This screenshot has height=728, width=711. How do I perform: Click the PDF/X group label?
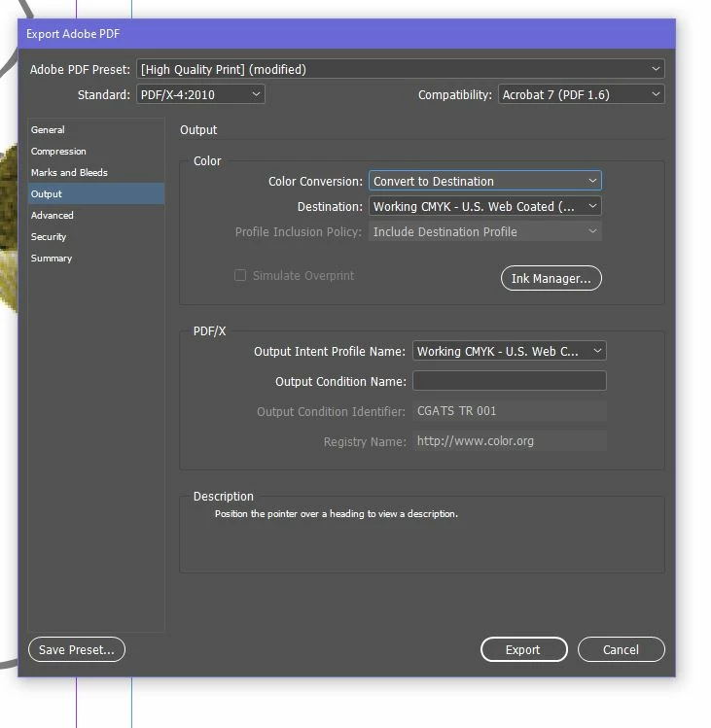pos(209,331)
